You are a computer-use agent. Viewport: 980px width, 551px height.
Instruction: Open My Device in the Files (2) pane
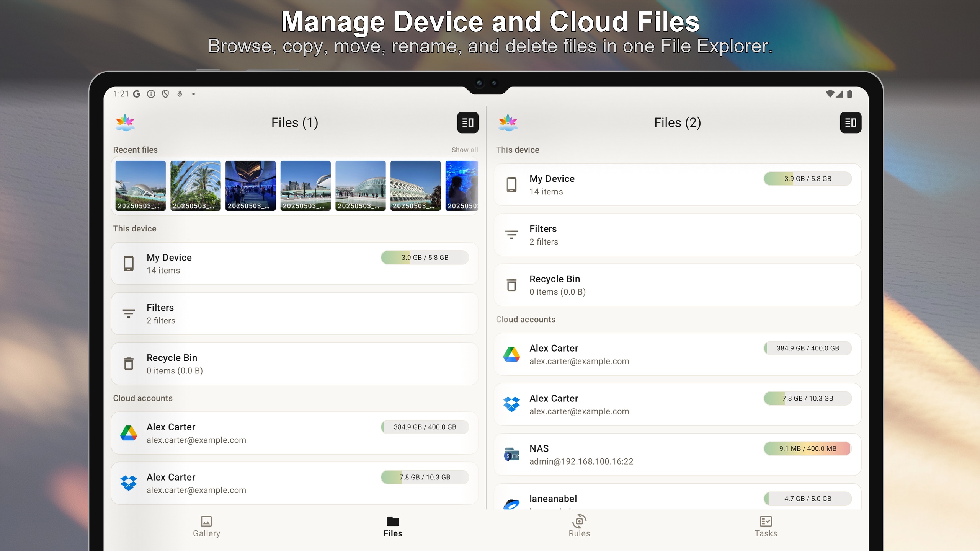coord(677,184)
